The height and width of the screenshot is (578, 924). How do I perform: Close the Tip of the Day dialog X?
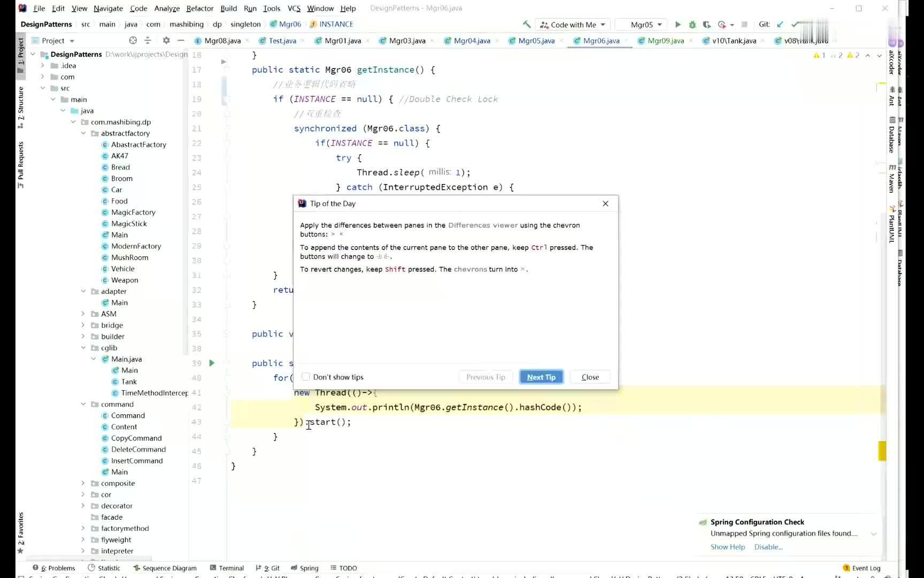[605, 204]
